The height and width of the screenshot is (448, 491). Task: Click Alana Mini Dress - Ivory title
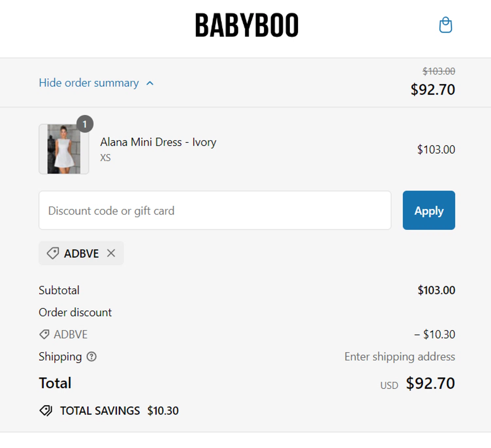pyautogui.click(x=158, y=142)
